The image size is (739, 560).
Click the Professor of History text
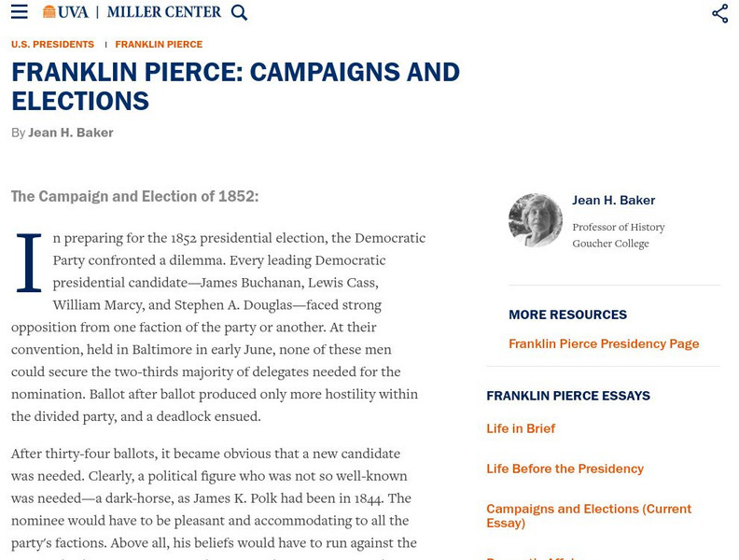pyautogui.click(x=619, y=227)
